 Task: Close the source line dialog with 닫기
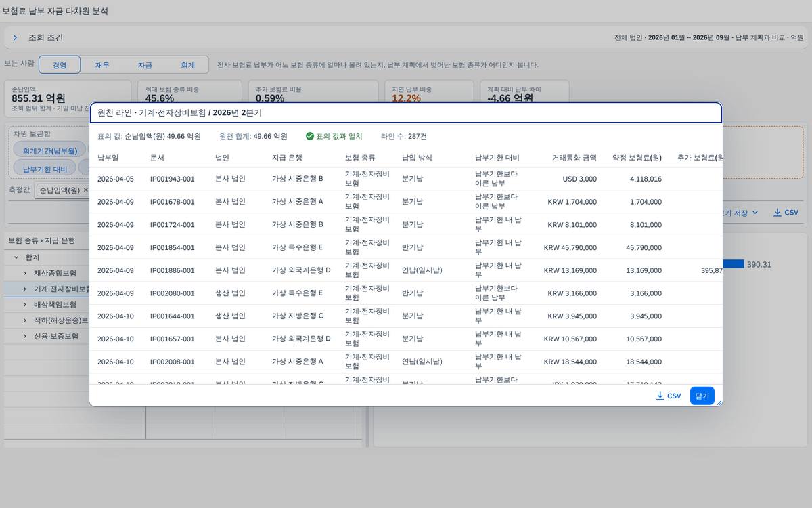click(702, 396)
